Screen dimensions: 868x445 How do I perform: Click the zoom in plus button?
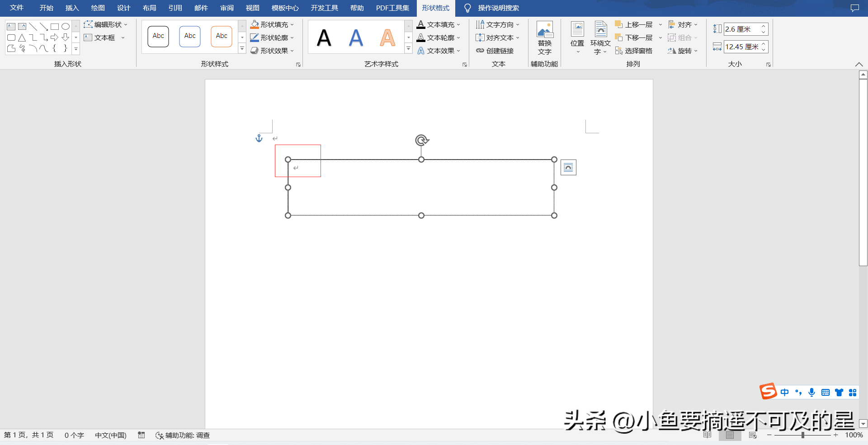tap(836, 435)
